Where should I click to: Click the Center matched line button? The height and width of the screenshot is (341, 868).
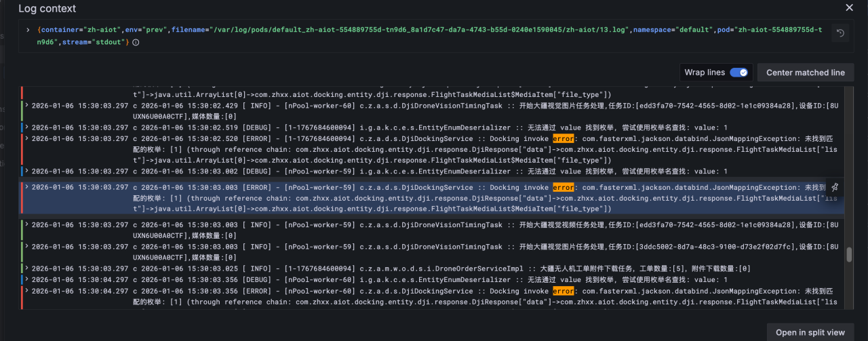pyautogui.click(x=805, y=73)
